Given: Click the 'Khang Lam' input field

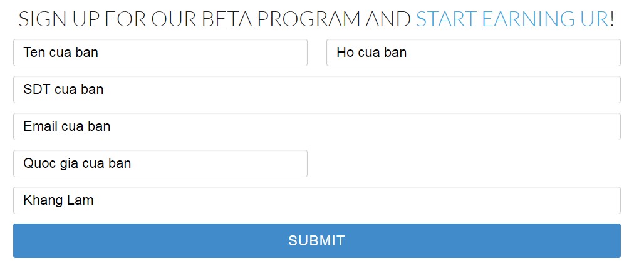Looking at the screenshot, I should [x=316, y=200].
